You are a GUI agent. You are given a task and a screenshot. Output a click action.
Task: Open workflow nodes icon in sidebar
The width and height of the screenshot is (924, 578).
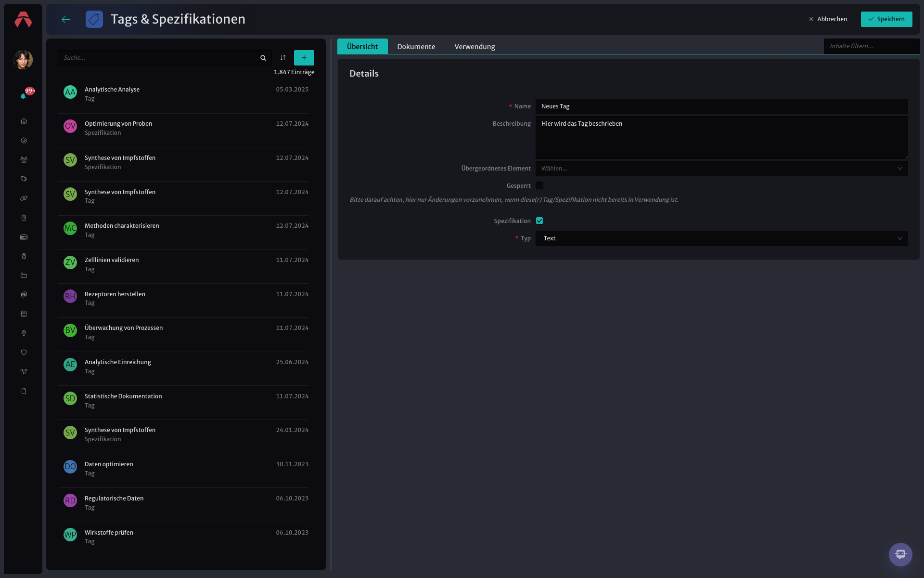click(24, 372)
